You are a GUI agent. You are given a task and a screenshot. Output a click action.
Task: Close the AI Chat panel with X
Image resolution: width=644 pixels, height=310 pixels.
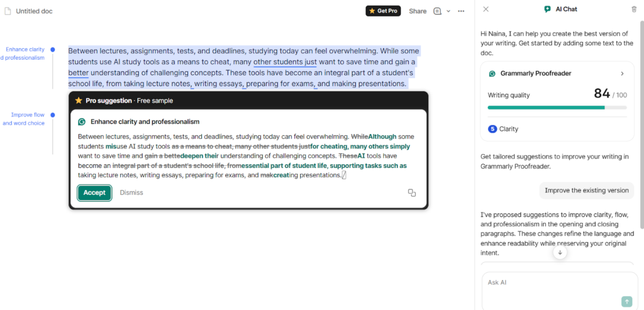[486, 9]
